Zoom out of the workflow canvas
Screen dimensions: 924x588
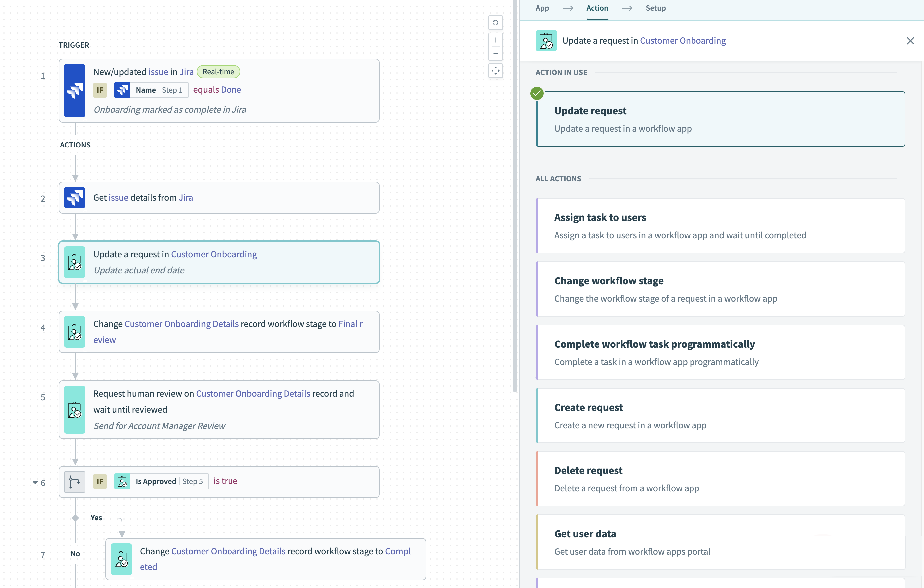click(495, 53)
